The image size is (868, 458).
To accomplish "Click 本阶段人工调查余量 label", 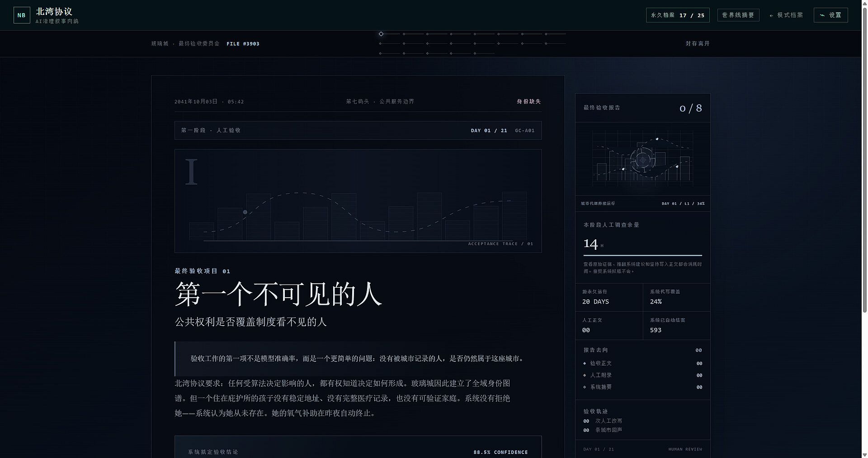I will click(611, 225).
